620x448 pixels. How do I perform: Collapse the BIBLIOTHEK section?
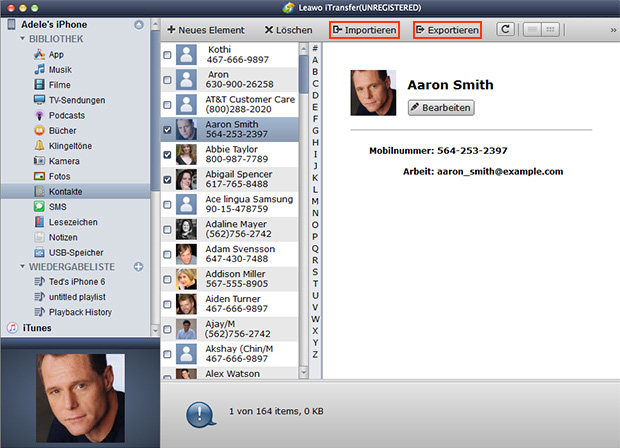click(x=23, y=39)
